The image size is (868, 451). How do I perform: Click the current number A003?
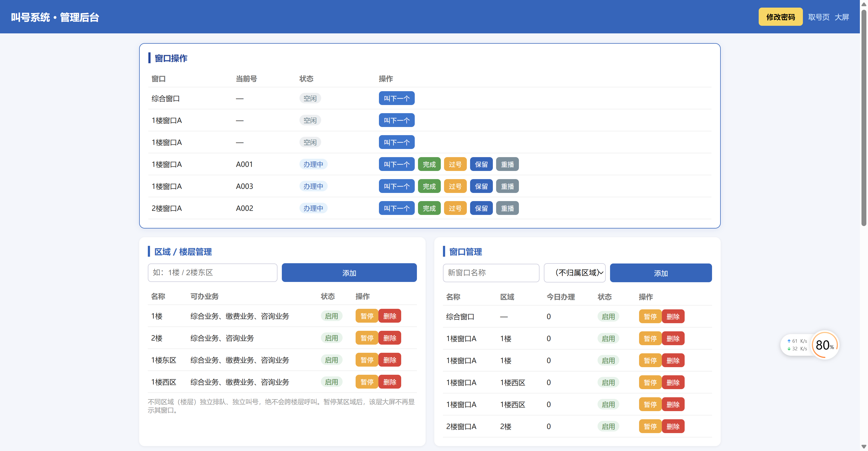tap(244, 186)
